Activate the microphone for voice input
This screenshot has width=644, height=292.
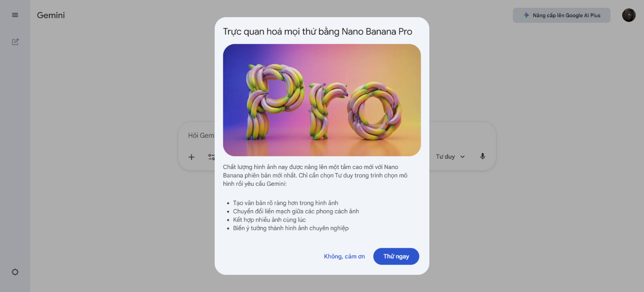482,157
